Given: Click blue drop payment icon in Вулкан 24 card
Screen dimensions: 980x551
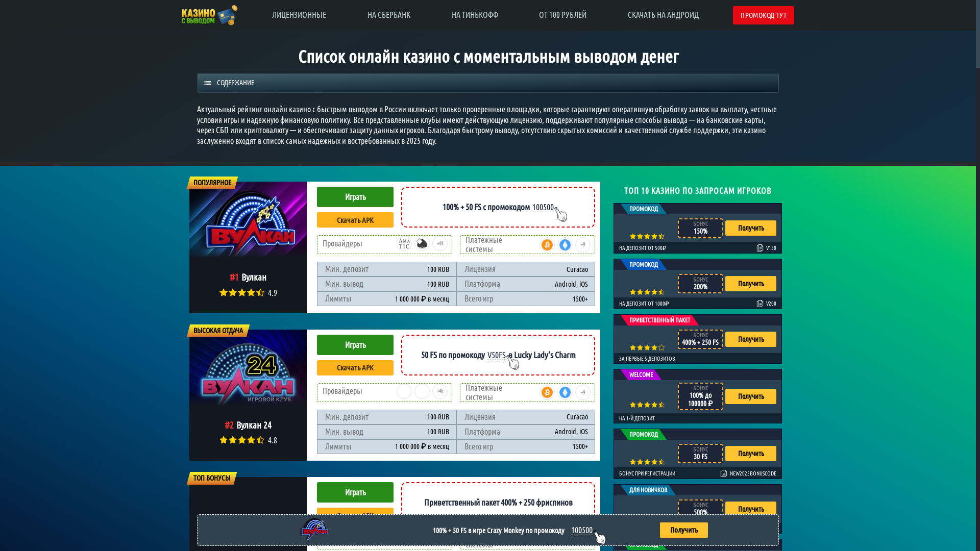Looking at the screenshot, I should pyautogui.click(x=565, y=392).
